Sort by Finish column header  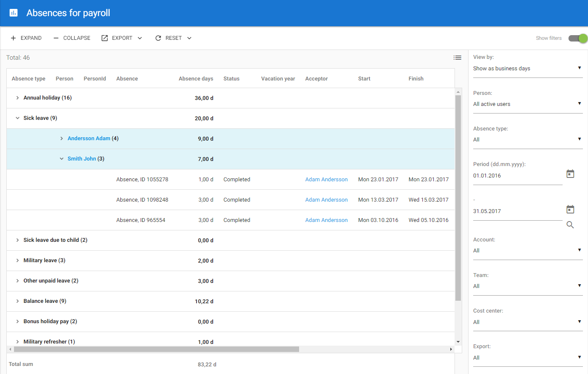416,79
